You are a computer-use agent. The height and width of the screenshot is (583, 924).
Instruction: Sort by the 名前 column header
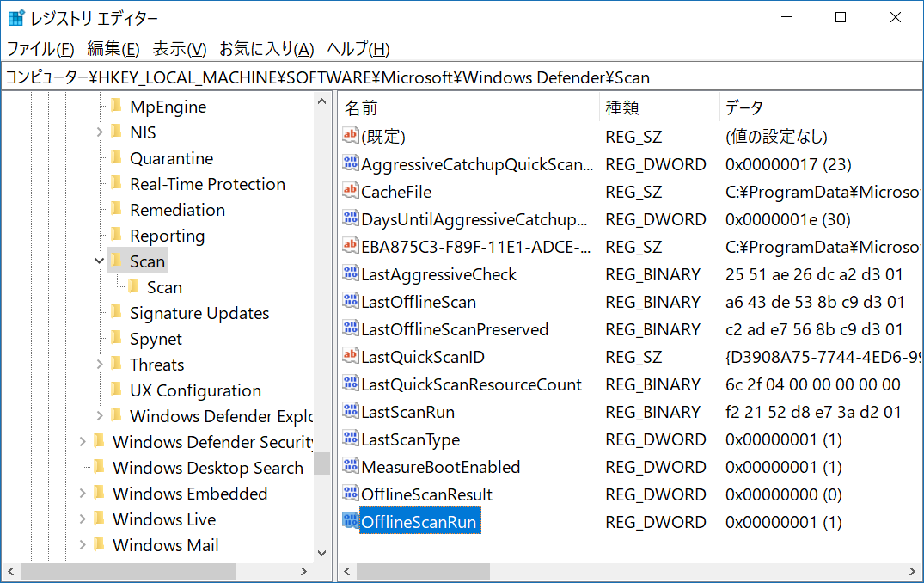(469, 107)
